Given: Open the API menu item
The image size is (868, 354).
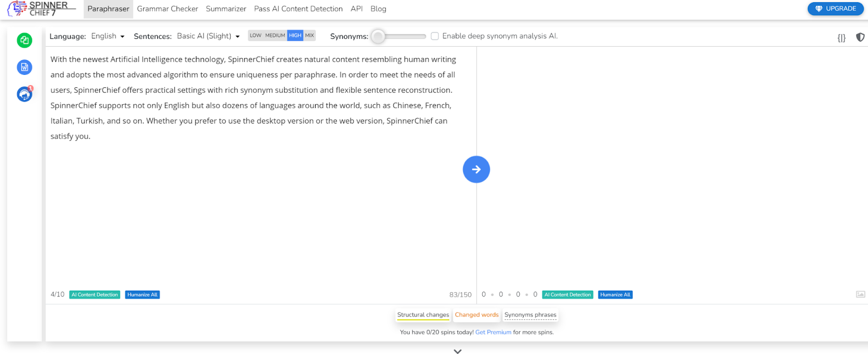Looking at the screenshot, I should click(x=356, y=9).
